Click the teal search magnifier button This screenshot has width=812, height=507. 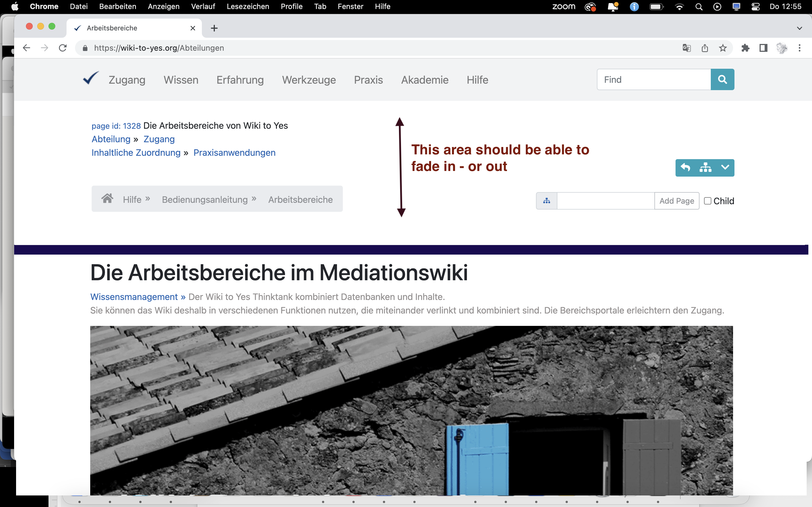(722, 79)
